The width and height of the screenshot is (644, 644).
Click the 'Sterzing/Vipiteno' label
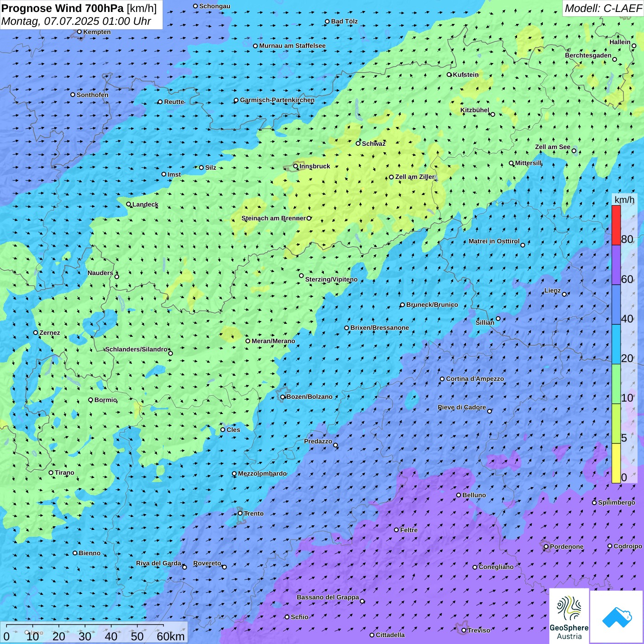pyautogui.click(x=331, y=279)
